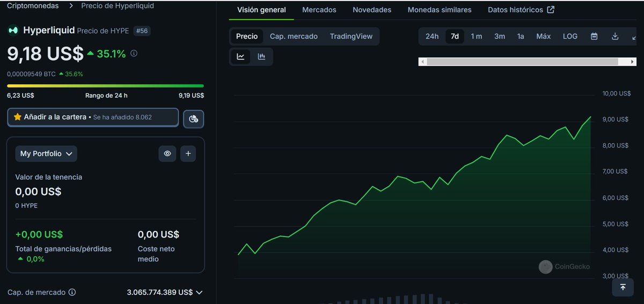Set chart range to Máx
Viewport: 644px width, 304px height.
pyautogui.click(x=544, y=36)
